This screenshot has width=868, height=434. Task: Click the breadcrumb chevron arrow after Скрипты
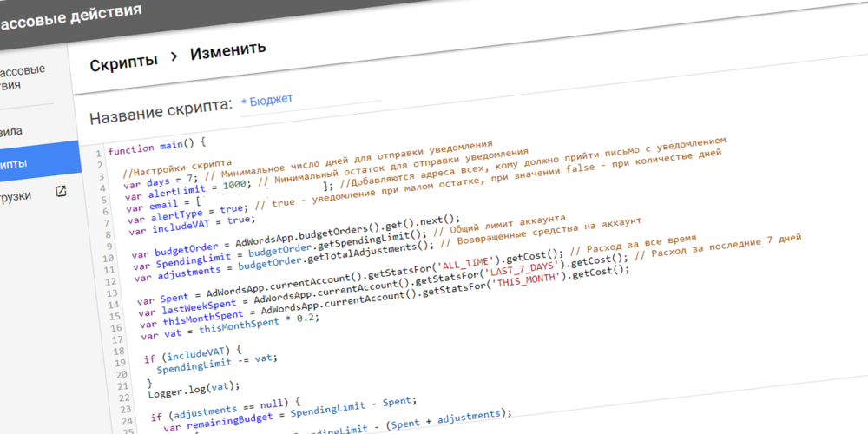click(x=174, y=56)
